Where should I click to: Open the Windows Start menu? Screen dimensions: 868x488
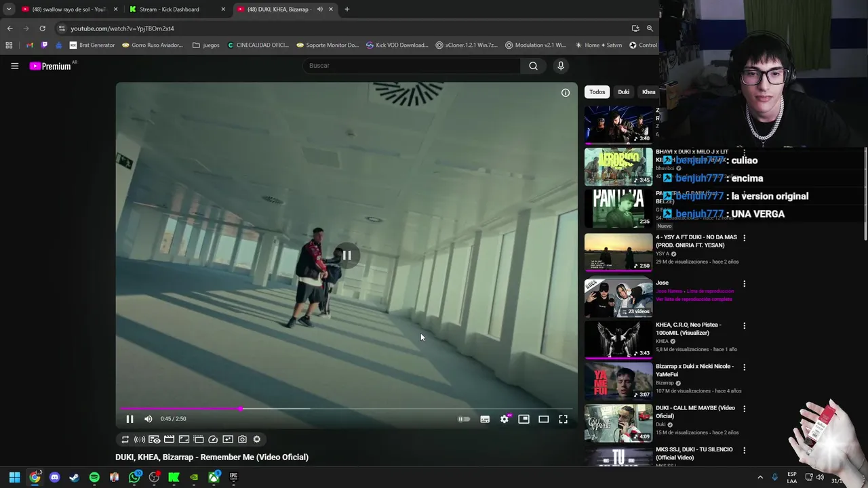point(14,477)
